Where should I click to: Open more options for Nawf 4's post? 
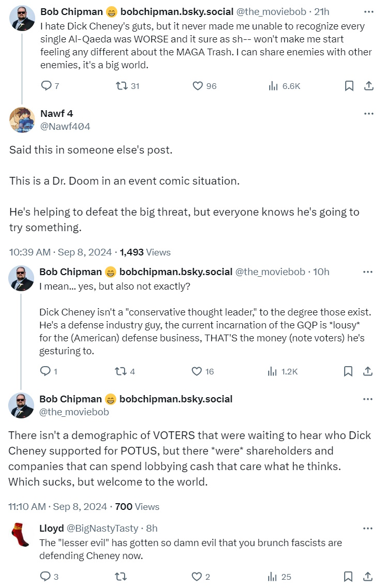click(x=369, y=114)
